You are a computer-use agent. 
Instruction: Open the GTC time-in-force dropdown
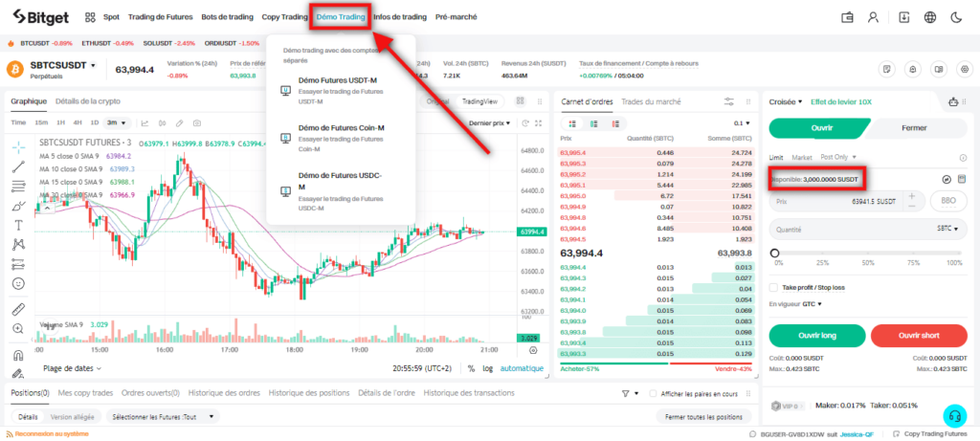coord(812,304)
